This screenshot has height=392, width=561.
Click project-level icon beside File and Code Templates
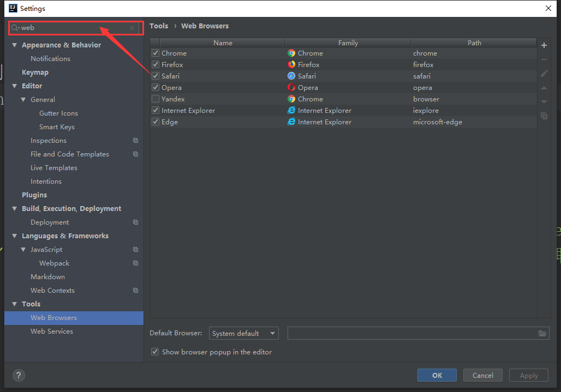pos(135,154)
